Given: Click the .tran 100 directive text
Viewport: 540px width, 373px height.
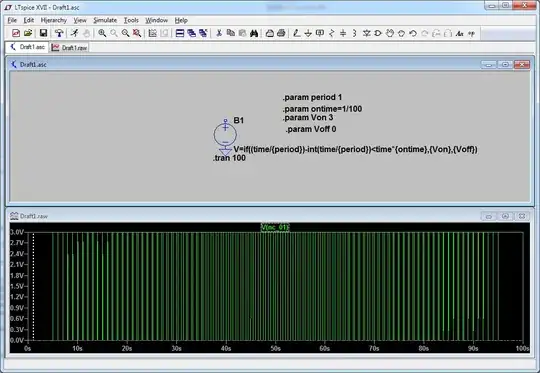Looking at the screenshot, I should click(229, 158).
